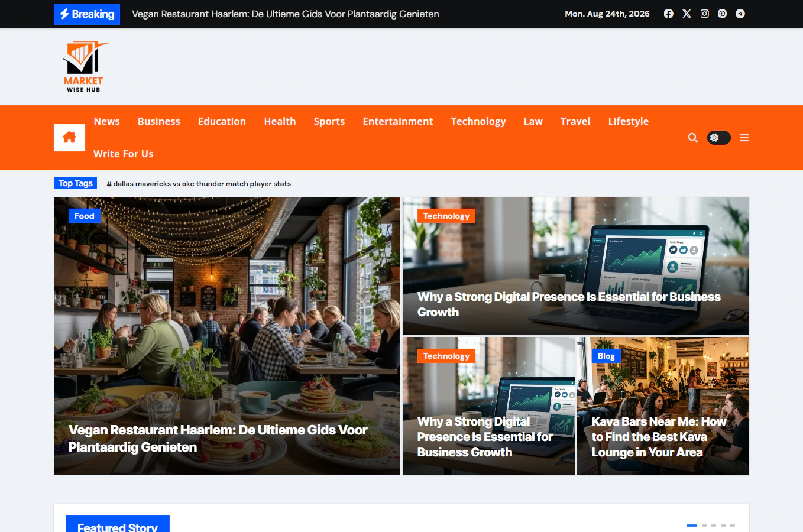Select the last Featured Story slider dot
This screenshot has width=803, height=532.
[732, 525]
